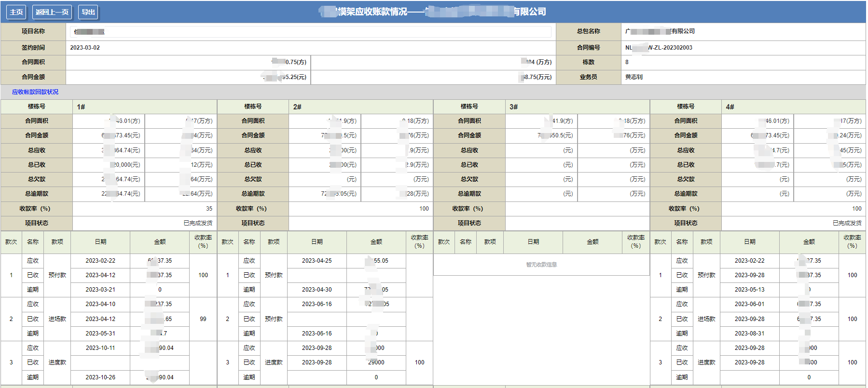The image size is (868, 388).
Task: Click the 已完成发货 status for building 1#
Action: coord(198,223)
